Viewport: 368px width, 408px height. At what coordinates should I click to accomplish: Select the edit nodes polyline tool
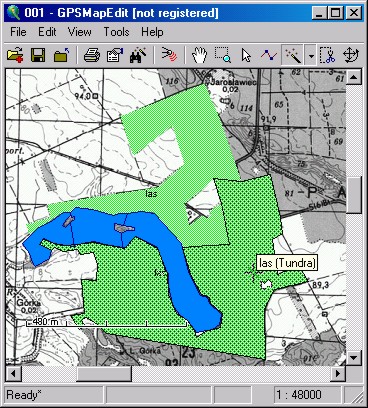269,55
